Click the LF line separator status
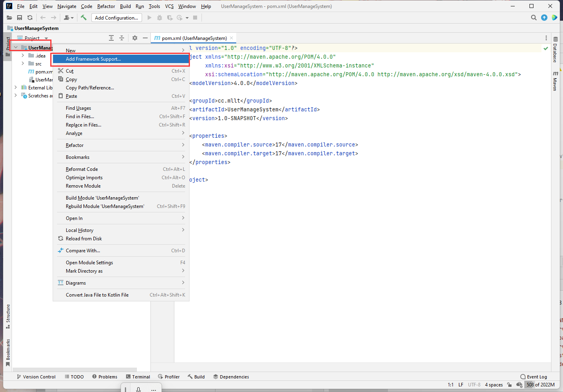Viewport: 563px width, 392px height. [x=461, y=385]
